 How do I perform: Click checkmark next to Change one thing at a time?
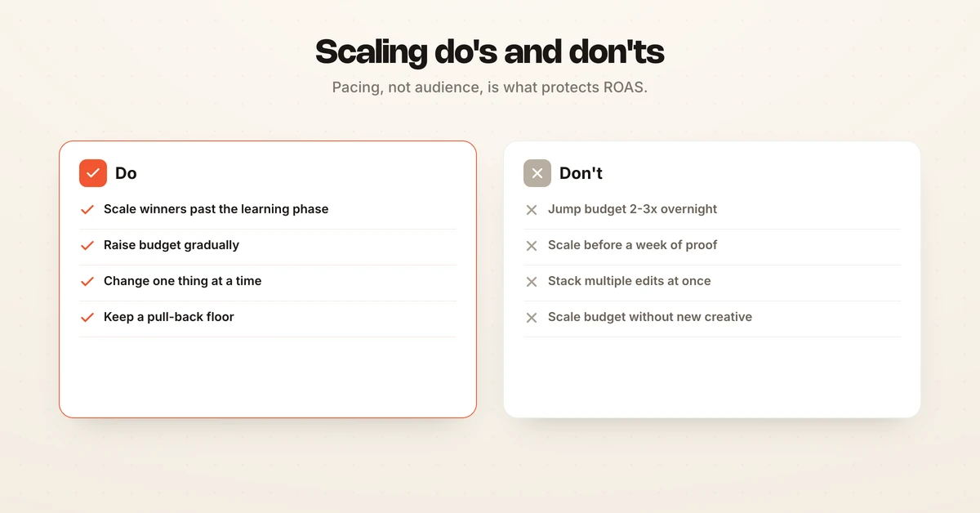87,281
